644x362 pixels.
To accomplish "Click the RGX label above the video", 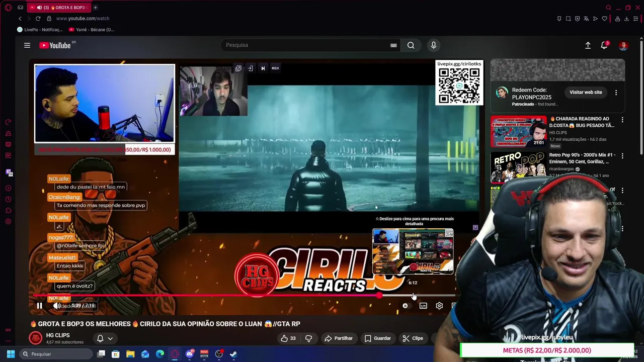I will [x=275, y=68].
